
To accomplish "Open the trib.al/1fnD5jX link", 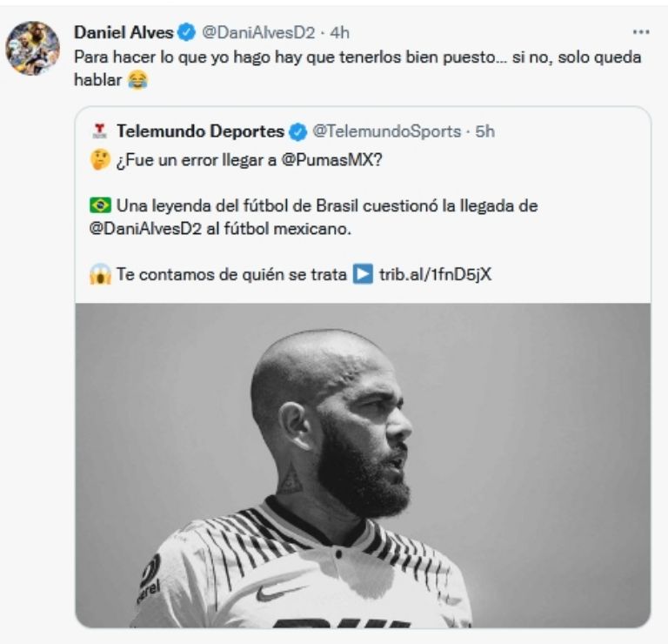I will [x=435, y=274].
